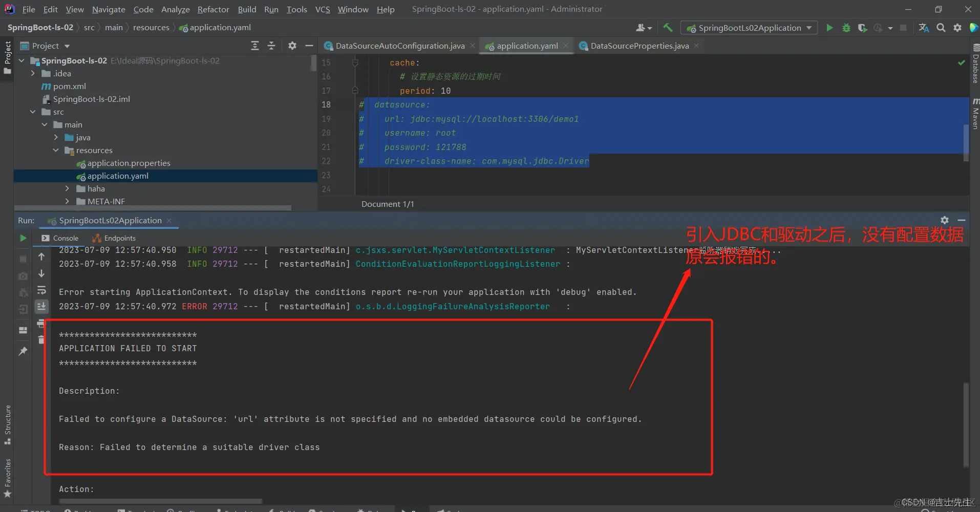Open the Navigate menu
This screenshot has width=980, height=512.
(x=109, y=9)
